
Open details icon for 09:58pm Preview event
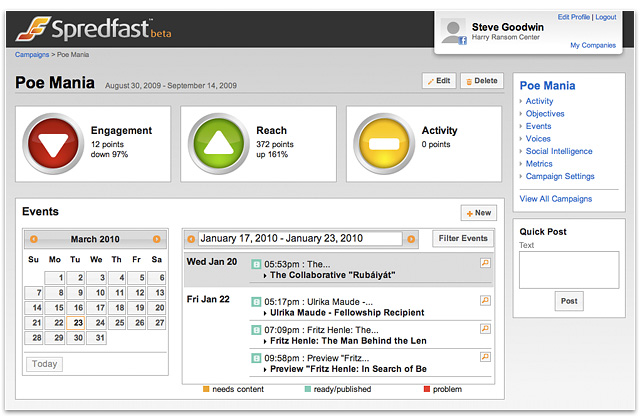(x=485, y=357)
